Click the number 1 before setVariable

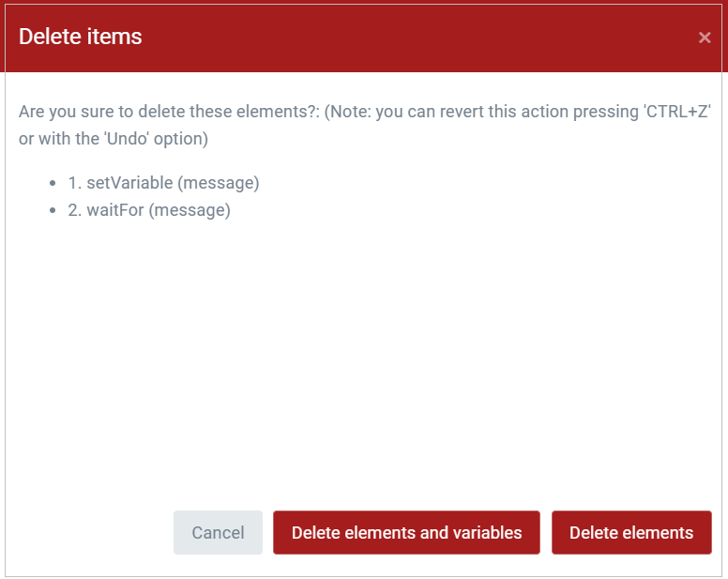[74, 183]
